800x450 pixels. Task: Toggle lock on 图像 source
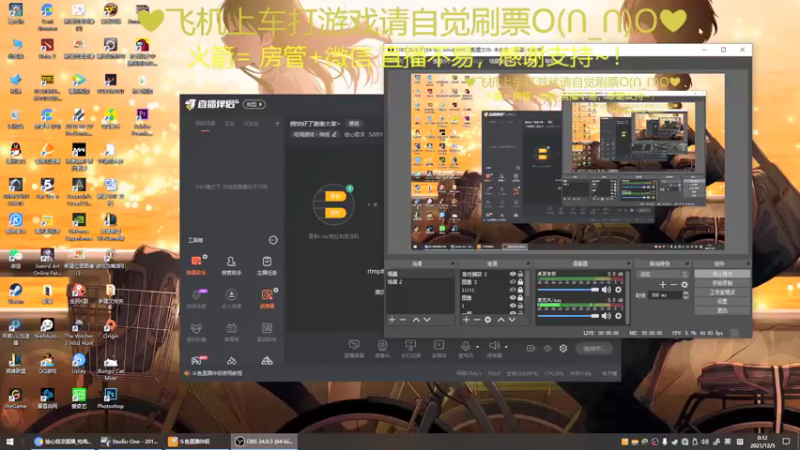tap(520, 297)
